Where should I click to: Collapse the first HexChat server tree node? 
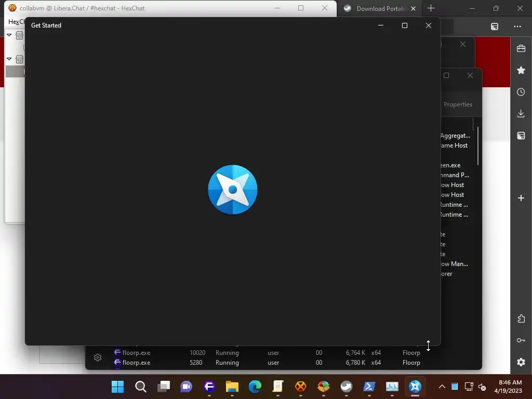tap(9, 35)
